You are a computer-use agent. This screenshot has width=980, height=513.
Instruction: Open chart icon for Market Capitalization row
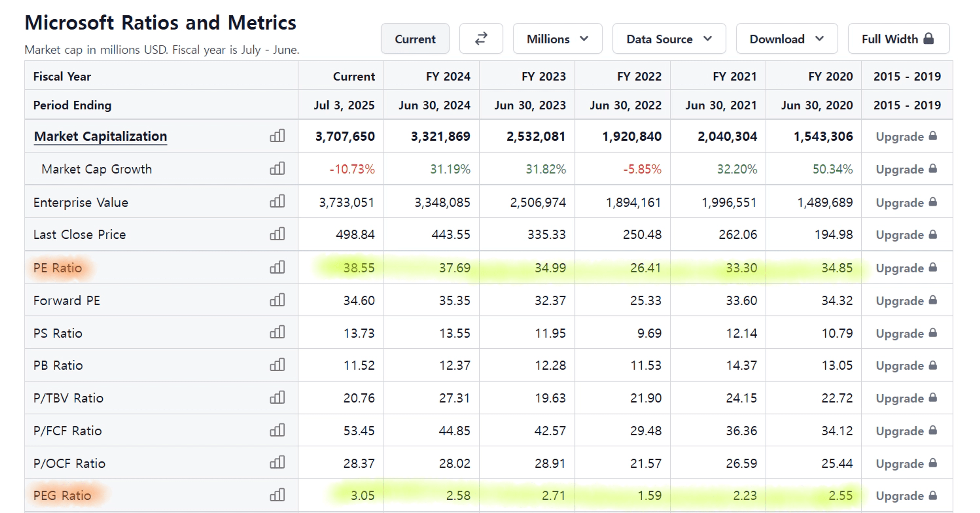pos(277,136)
